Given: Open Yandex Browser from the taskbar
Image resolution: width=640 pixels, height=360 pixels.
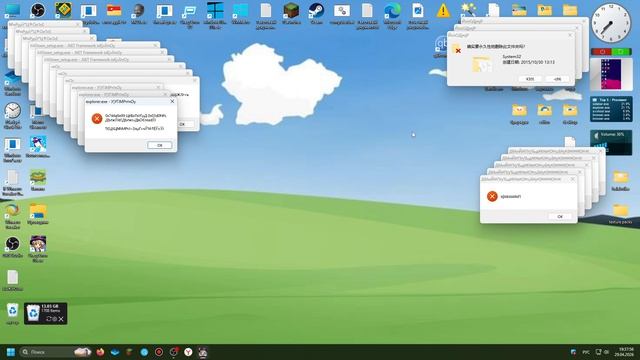Looking at the screenshot, I should point(188,352).
